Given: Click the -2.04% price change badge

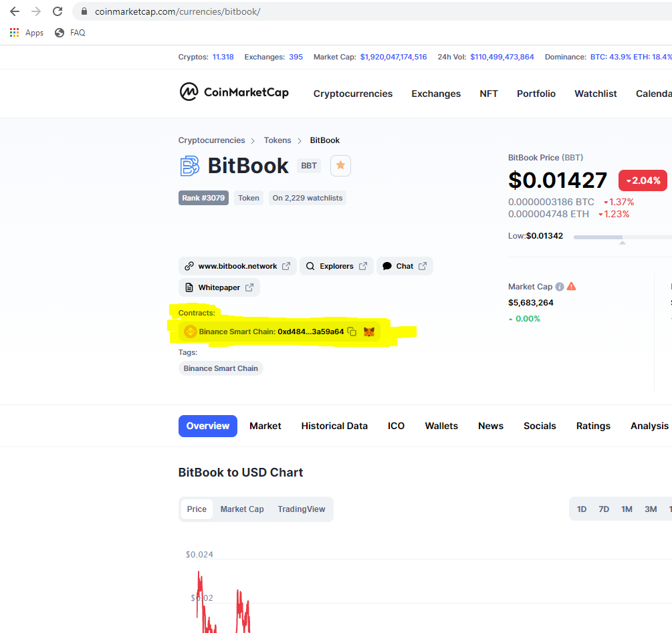Looking at the screenshot, I should pos(643,180).
